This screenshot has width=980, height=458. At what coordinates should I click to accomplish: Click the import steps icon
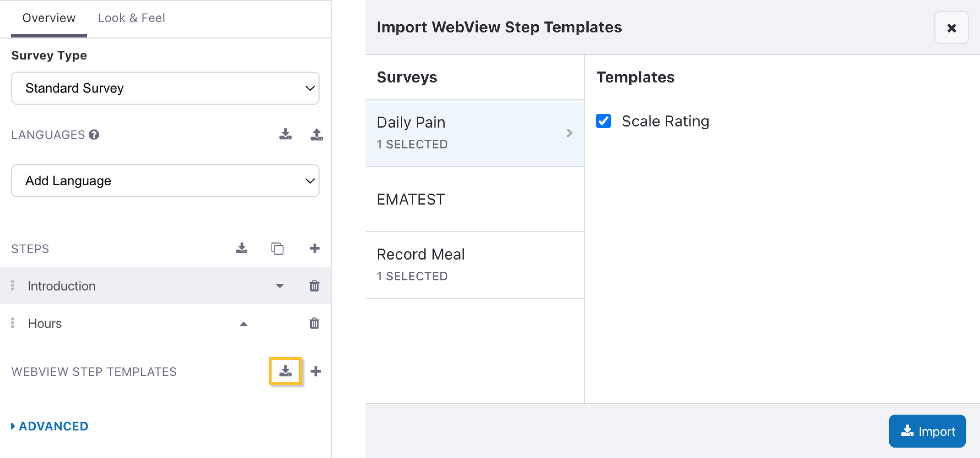tap(242, 248)
